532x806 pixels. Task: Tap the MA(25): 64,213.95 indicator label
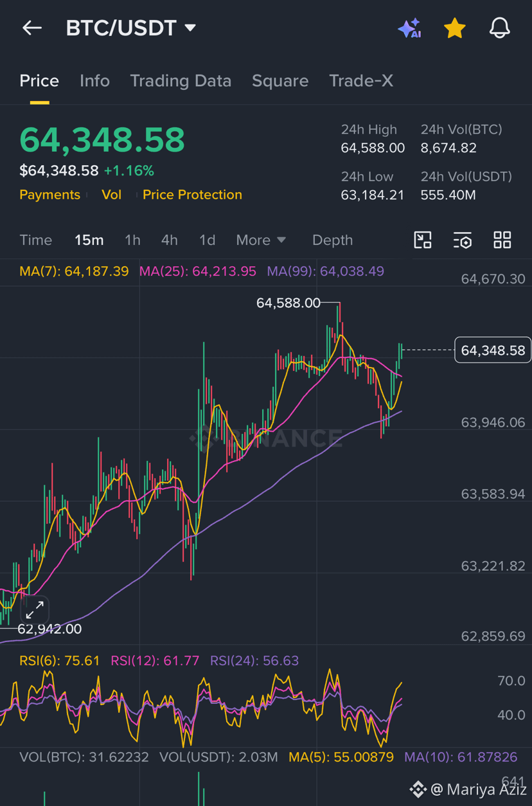coord(198,271)
